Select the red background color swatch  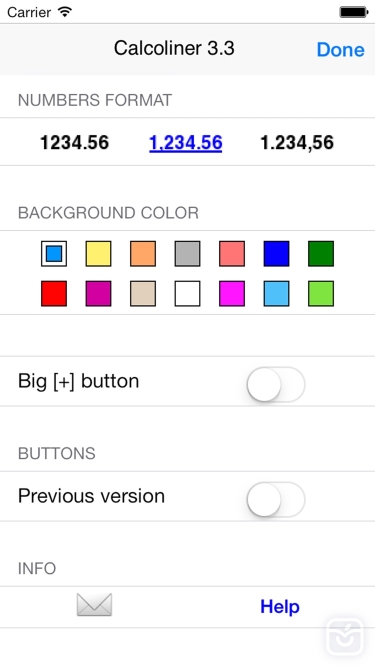(x=54, y=294)
